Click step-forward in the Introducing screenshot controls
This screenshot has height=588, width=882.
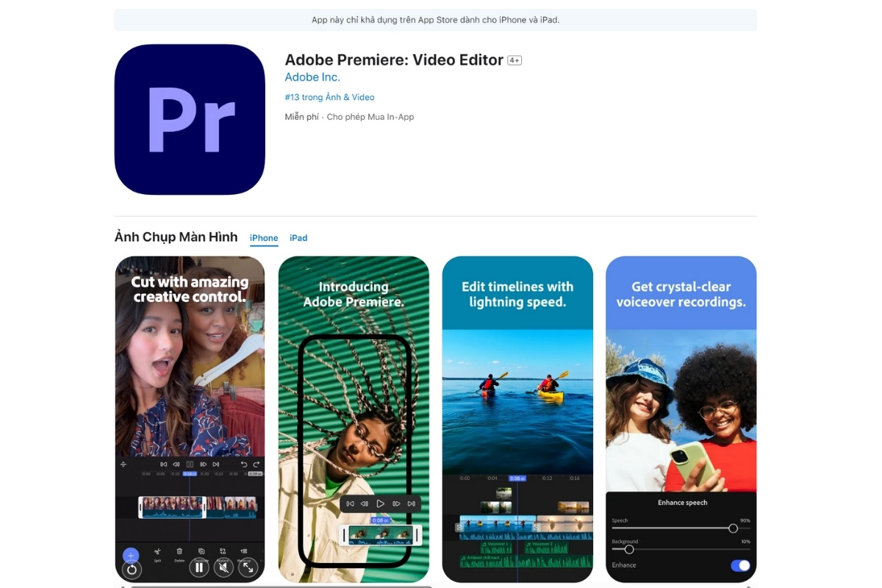point(396,503)
